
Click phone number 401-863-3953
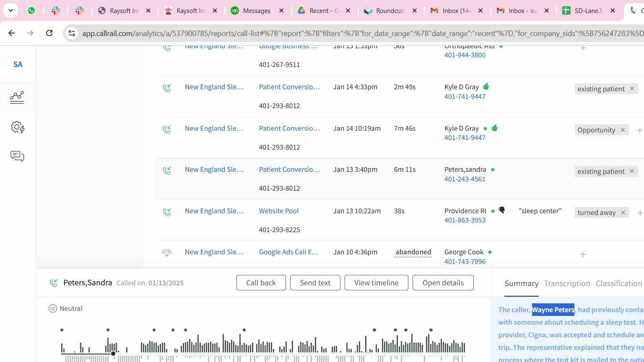(x=465, y=220)
